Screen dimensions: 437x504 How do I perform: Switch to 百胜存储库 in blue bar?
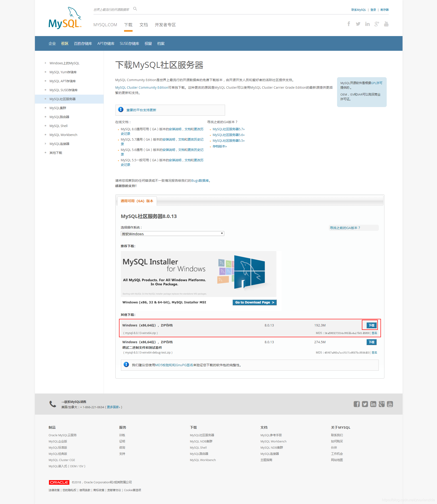coord(83,43)
